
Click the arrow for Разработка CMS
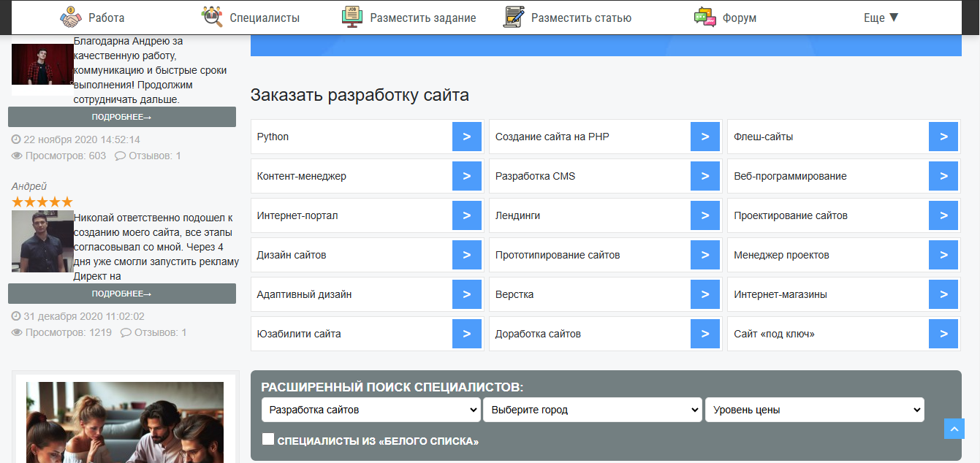[705, 176]
